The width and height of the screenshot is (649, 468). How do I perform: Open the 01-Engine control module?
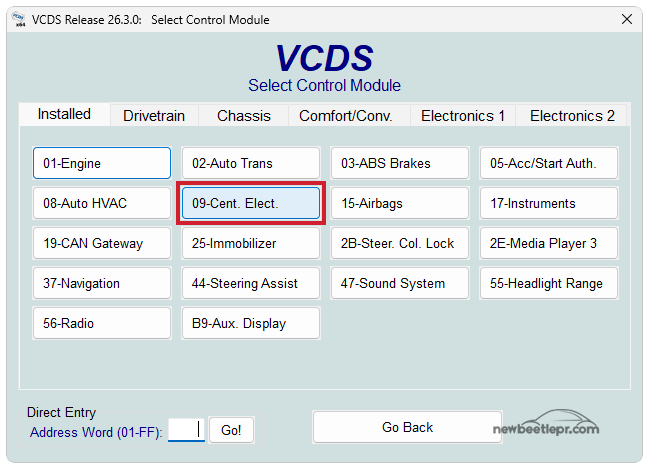(x=102, y=163)
